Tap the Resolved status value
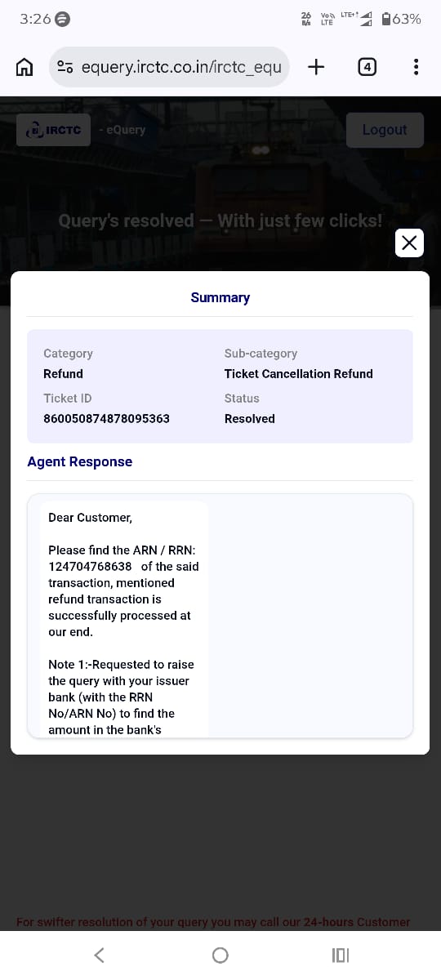The image size is (441, 980). click(x=250, y=418)
